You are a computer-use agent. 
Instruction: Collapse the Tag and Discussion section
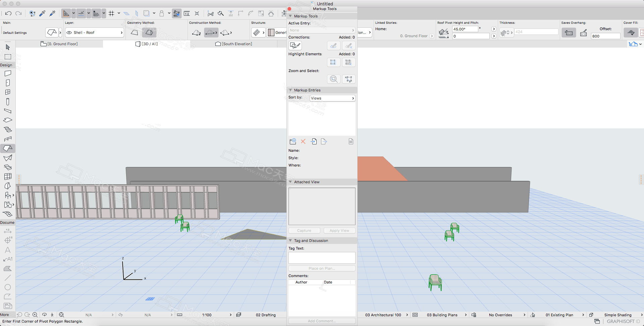pos(290,241)
